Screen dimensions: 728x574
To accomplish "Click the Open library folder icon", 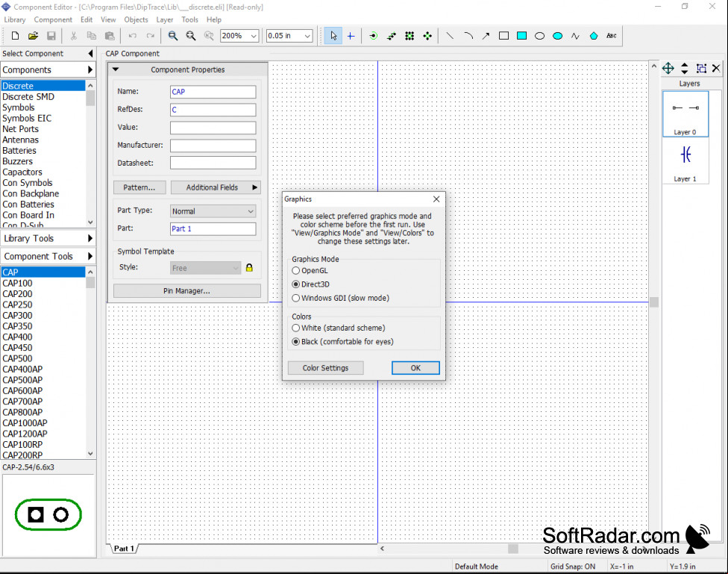I will point(33,36).
